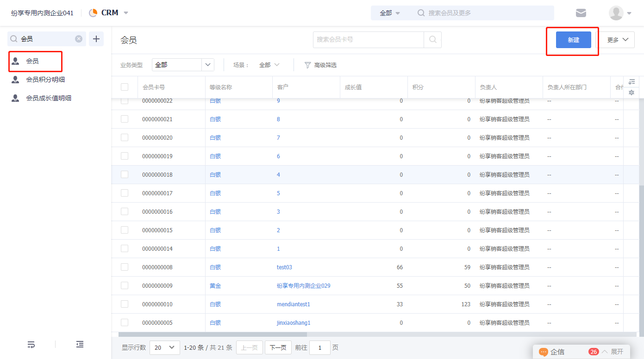Viewport: 644px width, 359px height.
Task: Focus the 搜索会员卡号 input field
Action: pos(369,40)
